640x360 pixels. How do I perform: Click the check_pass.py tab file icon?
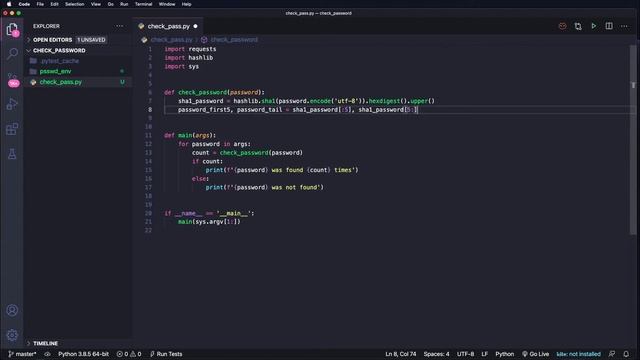[x=141, y=26]
